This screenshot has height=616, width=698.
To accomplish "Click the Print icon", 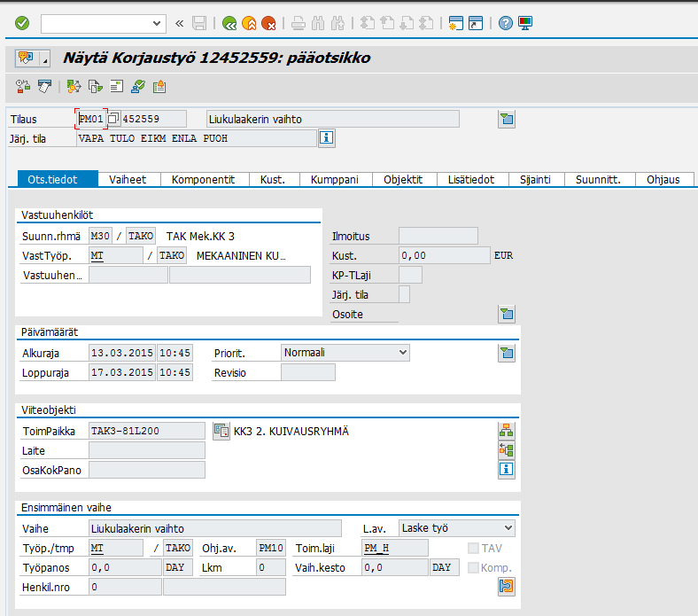I will pyautogui.click(x=299, y=23).
